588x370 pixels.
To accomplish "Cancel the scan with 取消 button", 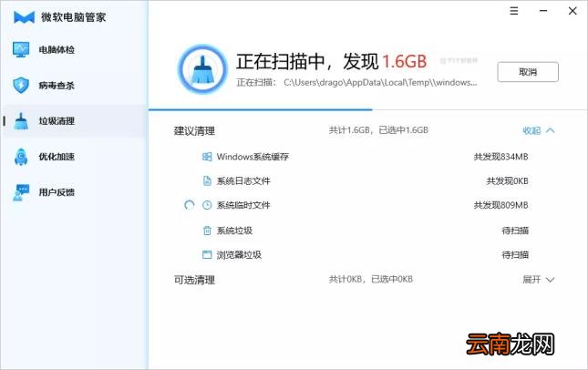I will (528, 72).
